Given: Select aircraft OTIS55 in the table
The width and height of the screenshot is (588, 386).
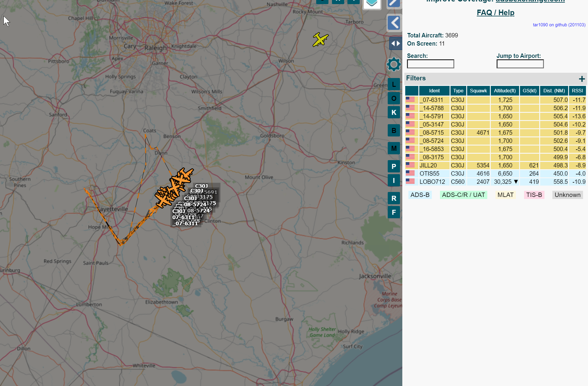Looking at the screenshot, I should click(x=495, y=174).
